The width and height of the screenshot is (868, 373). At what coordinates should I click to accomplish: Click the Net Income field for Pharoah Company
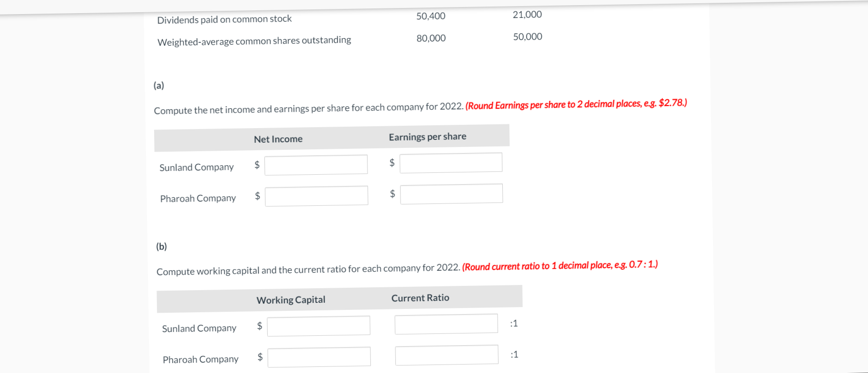point(316,195)
